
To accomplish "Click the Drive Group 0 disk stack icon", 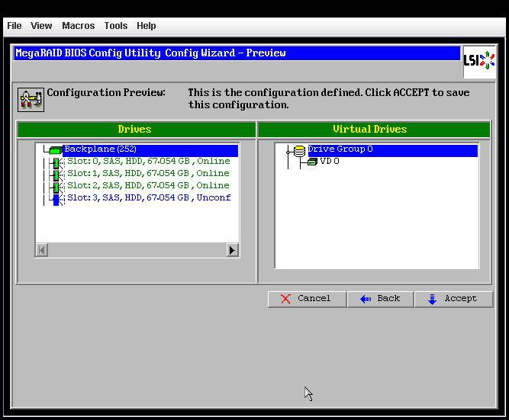I will point(298,150).
